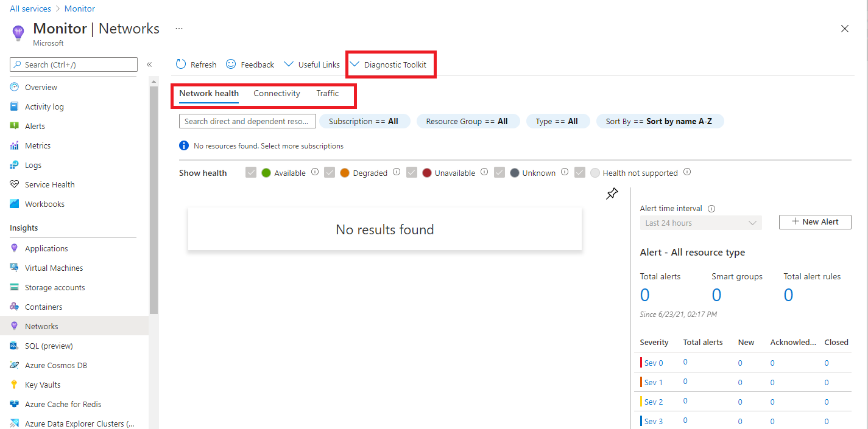Switch to Network health tab
Screen dimensions: 868x429
pos(209,94)
